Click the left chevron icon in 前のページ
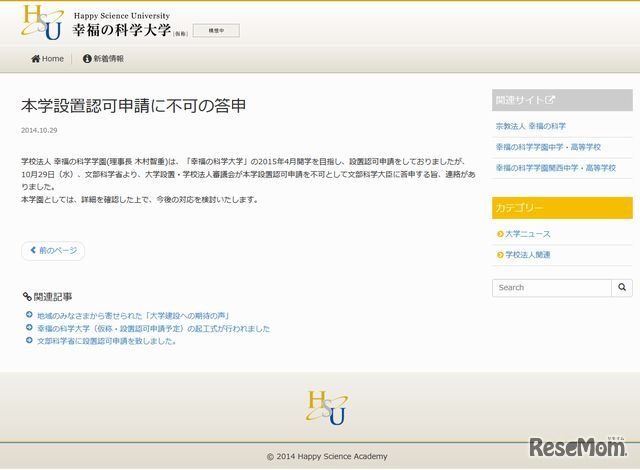640x470 pixels. point(33,250)
